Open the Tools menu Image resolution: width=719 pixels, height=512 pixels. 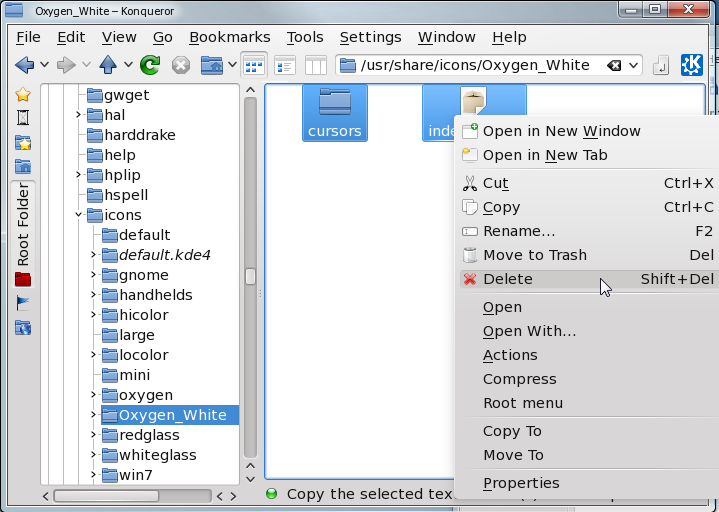point(305,37)
